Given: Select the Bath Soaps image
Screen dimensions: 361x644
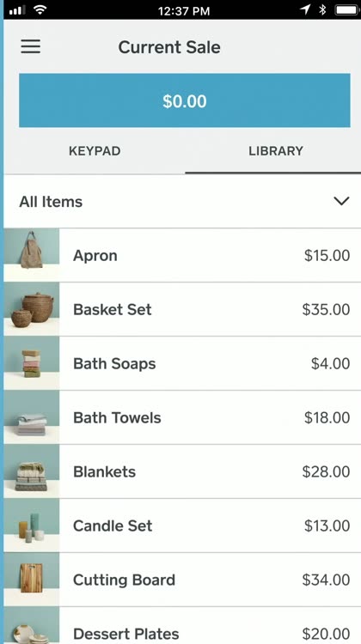Looking at the screenshot, I should 32,363.
